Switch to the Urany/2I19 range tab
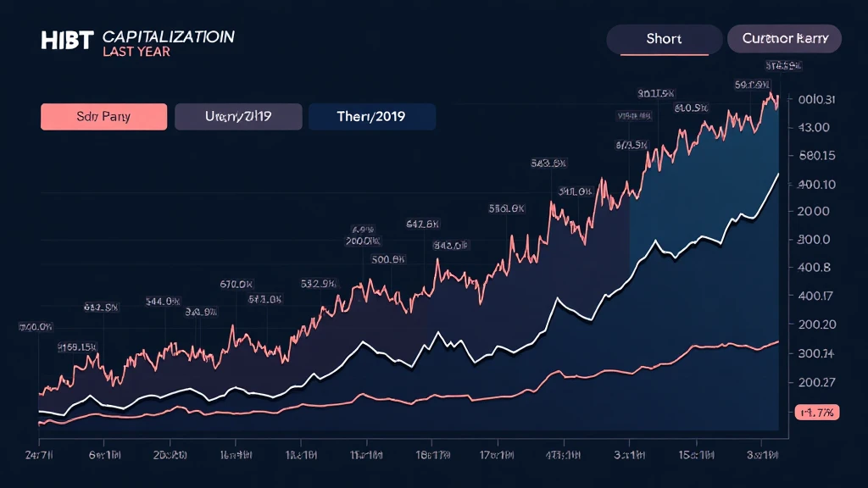The height and width of the screenshot is (488, 868). pyautogui.click(x=238, y=117)
